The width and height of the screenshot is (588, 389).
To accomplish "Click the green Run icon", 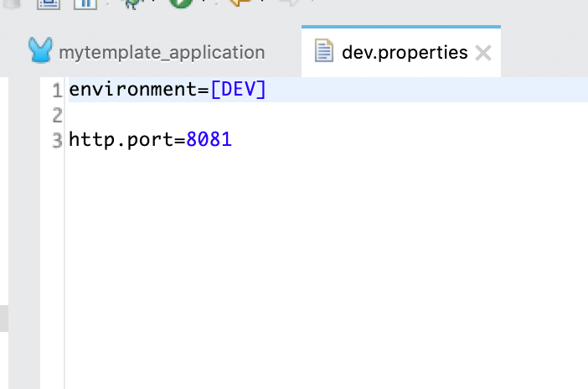I will click(181, 3).
